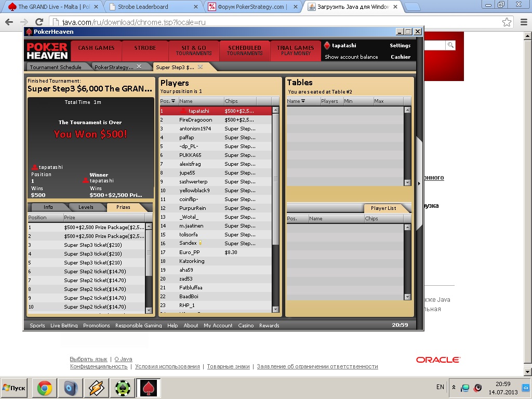Click the green poker chip taskbar icon

tap(122, 388)
